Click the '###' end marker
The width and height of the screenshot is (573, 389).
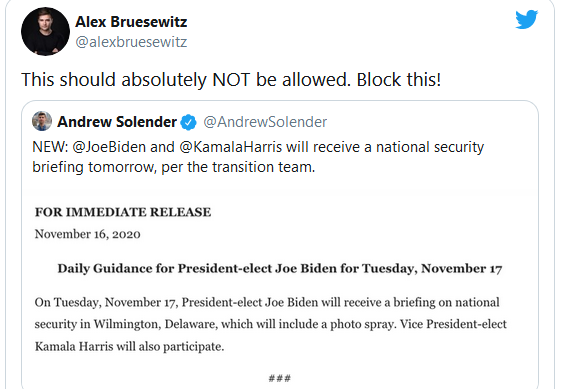tap(280, 378)
